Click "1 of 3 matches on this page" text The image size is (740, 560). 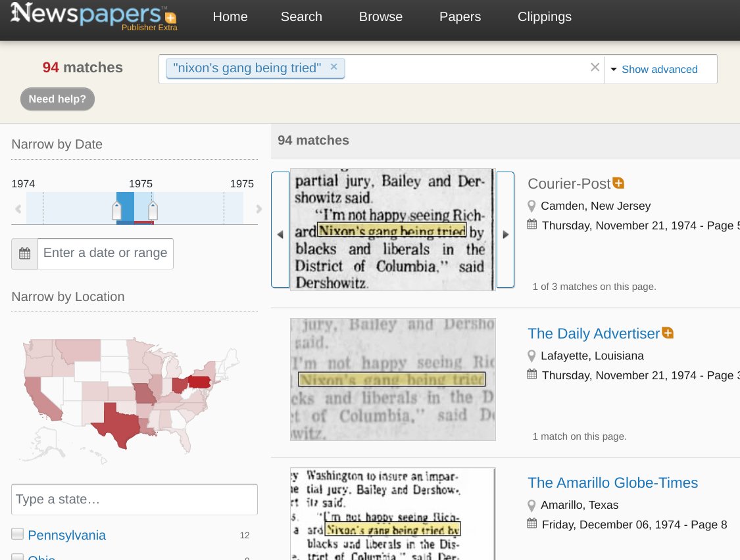point(594,287)
